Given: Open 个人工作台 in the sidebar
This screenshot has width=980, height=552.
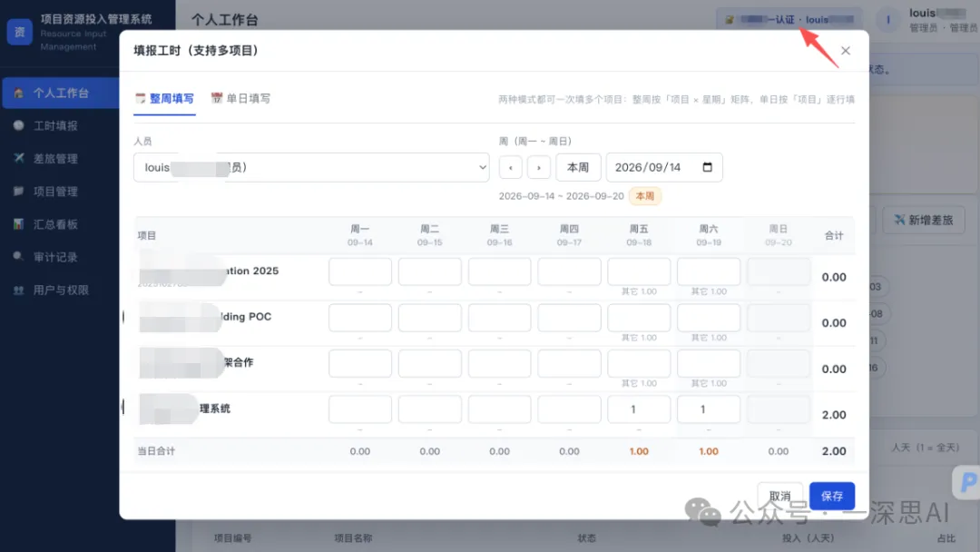Looking at the screenshot, I should click(x=61, y=94).
